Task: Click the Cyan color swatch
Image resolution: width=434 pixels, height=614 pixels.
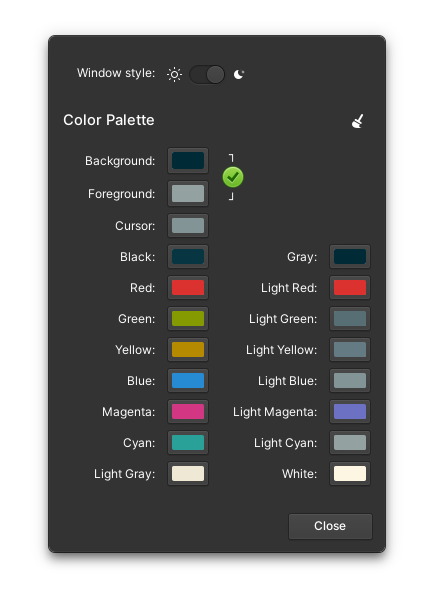Action: coord(188,442)
